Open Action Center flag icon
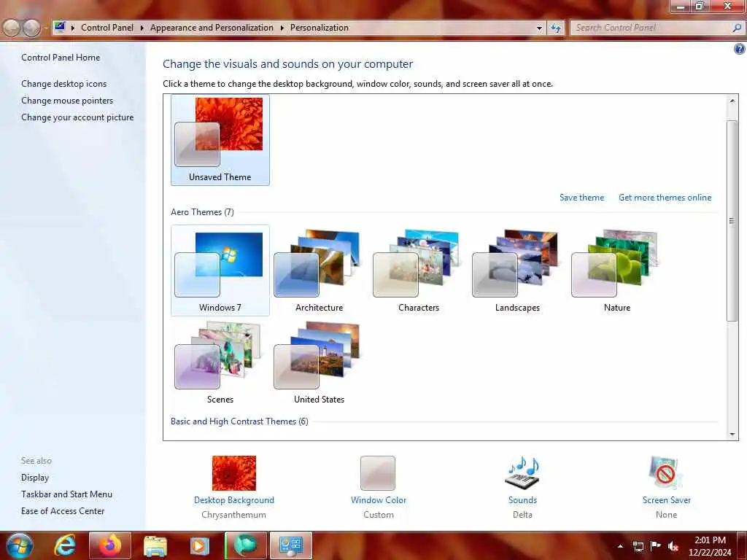The image size is (747, 560). click(656, 545)
